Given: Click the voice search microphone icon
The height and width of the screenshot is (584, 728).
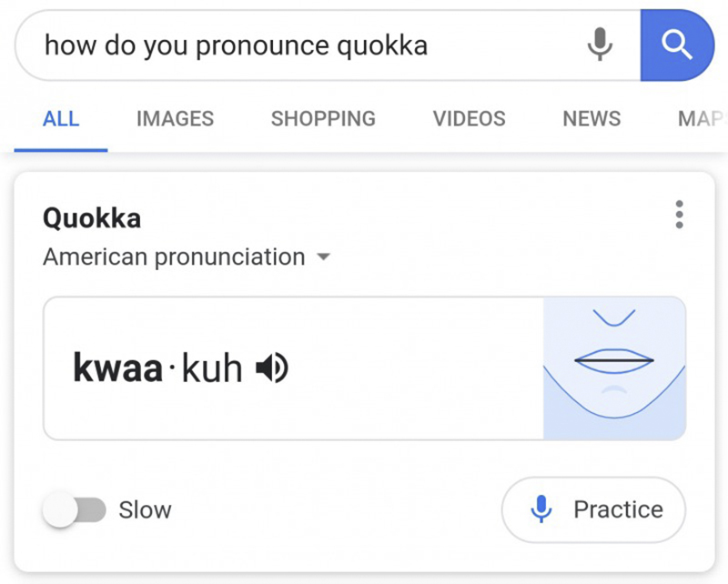Looking at the screenshot, I should coord(599,45).
